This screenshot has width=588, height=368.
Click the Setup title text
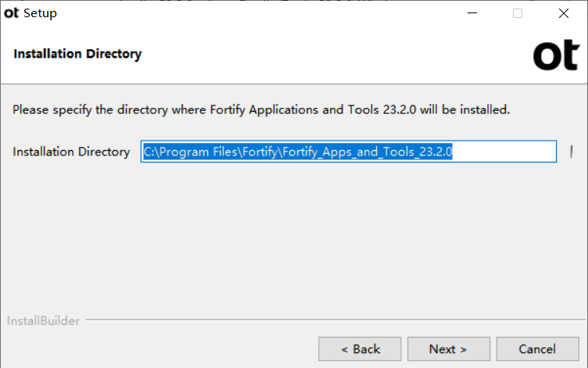click(40, 13)
